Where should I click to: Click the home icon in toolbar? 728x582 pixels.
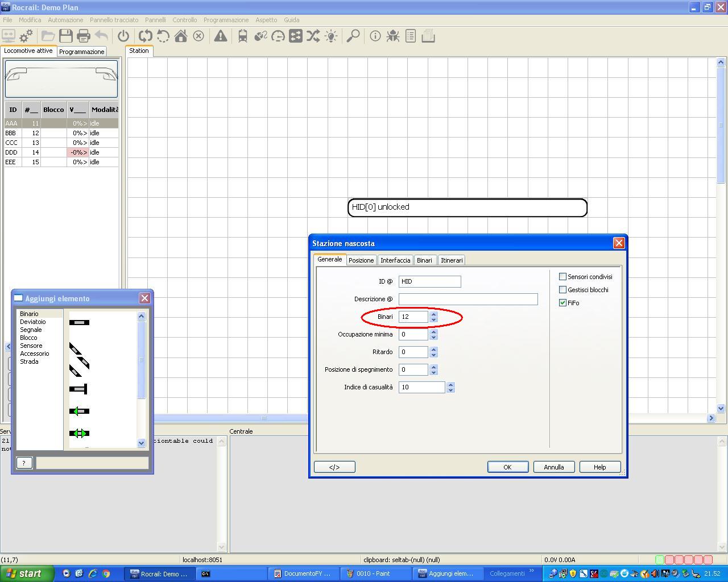[x=181, y=36]
